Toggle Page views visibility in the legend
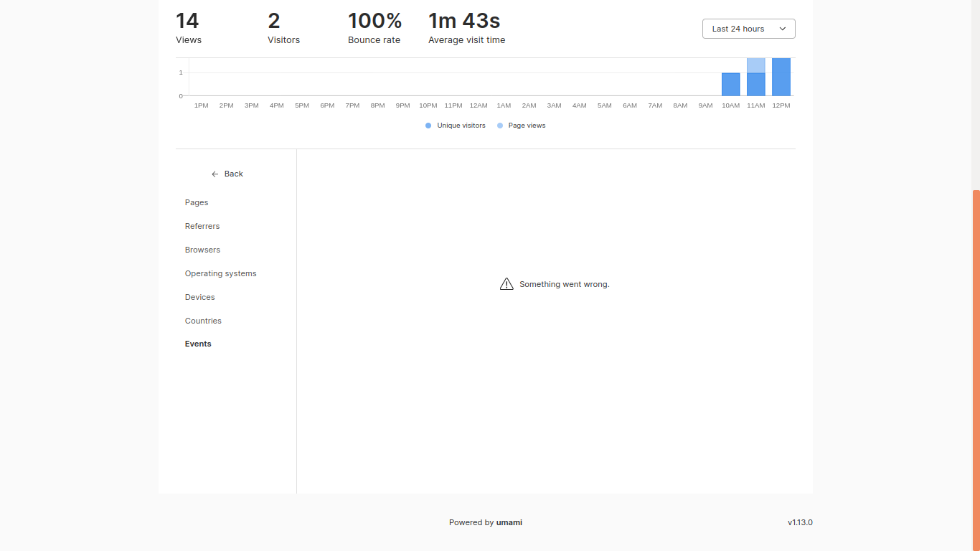980x551 pixels. point(521,125)
